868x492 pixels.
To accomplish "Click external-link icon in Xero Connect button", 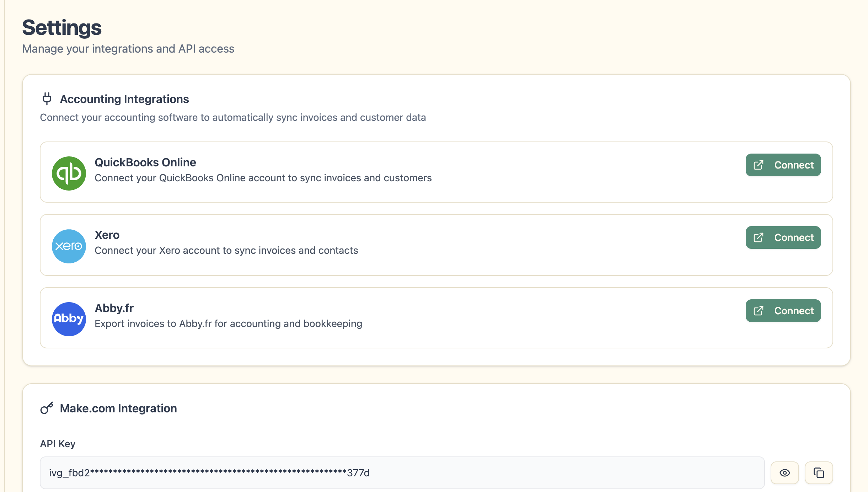I will point(759,237).
